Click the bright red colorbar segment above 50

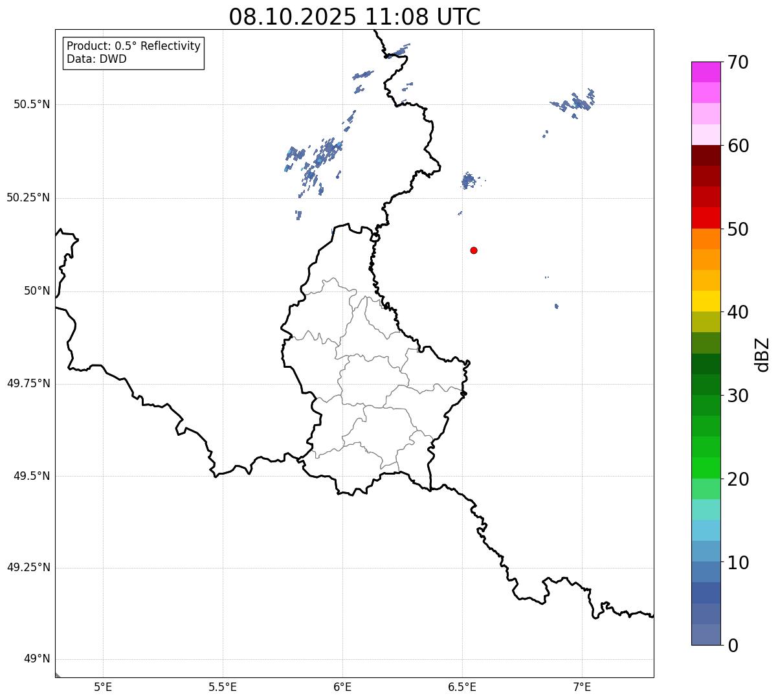tap(706, 218)
